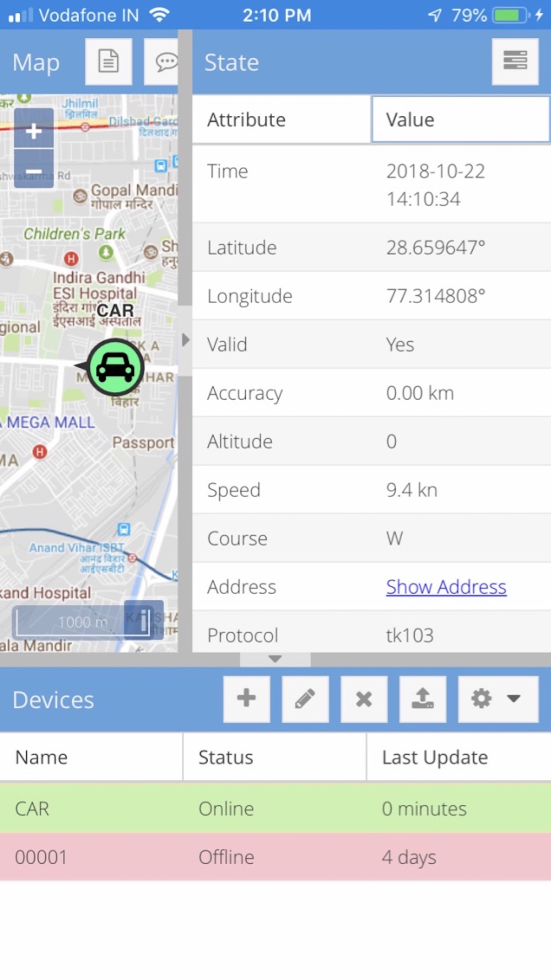Select the Speed value 9.4 kn
The image size is (551, 980).
[x=412, y=490]
